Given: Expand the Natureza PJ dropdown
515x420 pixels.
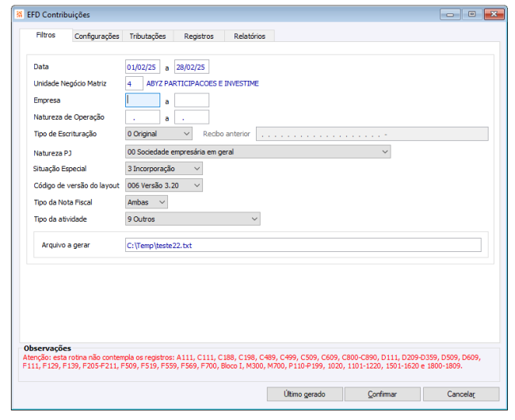Looking at the screenshot, I should (x=257, y=151).
